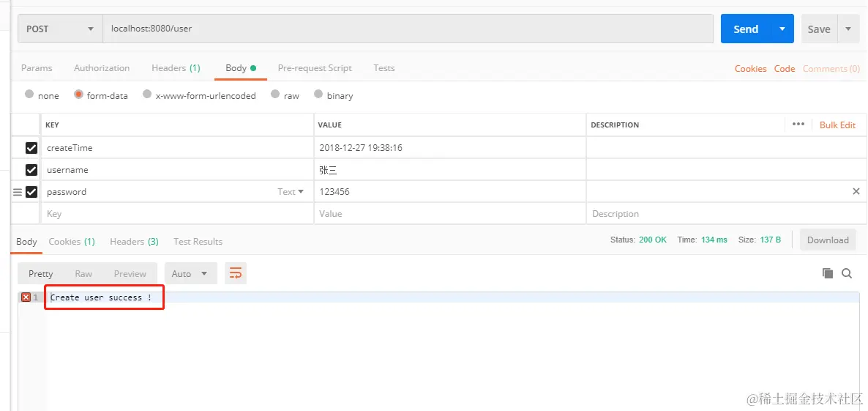This screenshot has width=868, height=411.
Task: Uncheck the createTime row checkbox
Action: pyautogui.click(x=31, y=148)
